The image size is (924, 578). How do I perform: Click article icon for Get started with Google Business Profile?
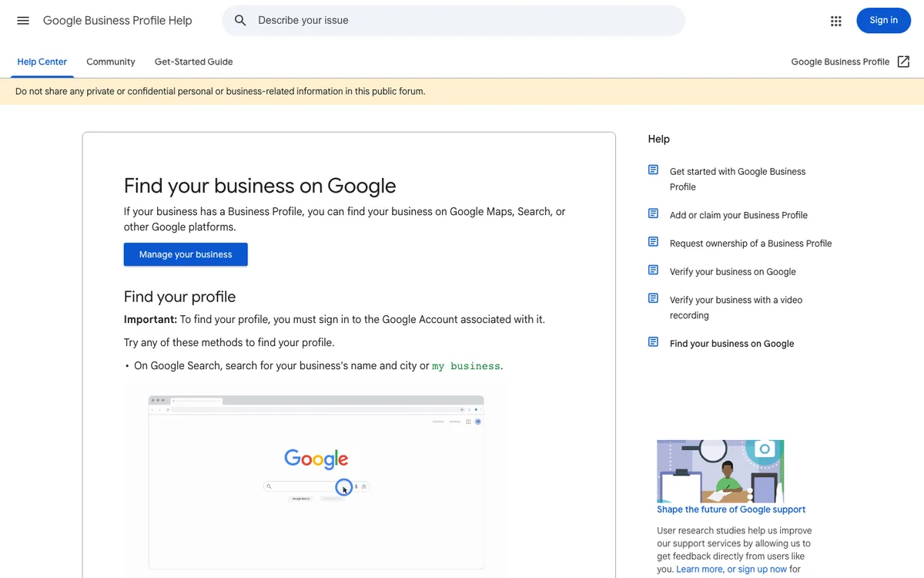[653, 170]
